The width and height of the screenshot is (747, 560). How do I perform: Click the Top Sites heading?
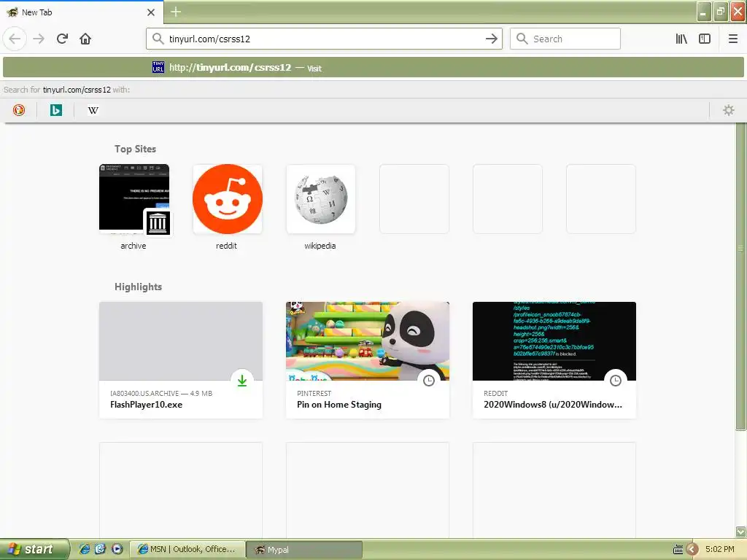point(135,149)
